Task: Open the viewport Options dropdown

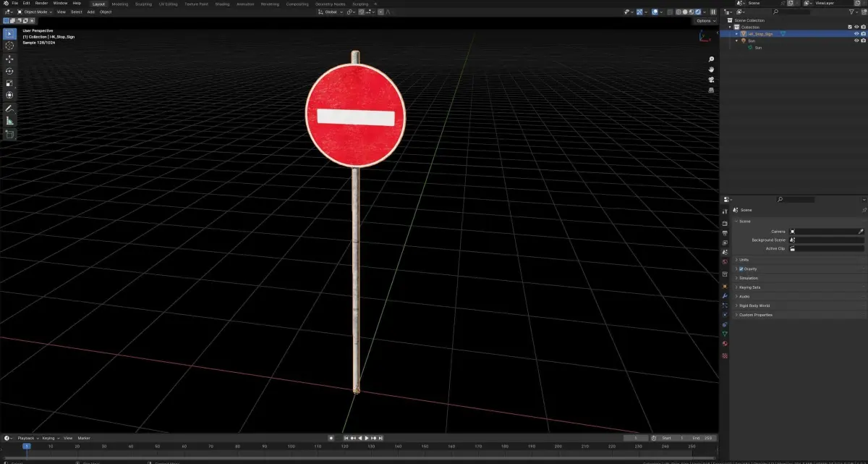Action: (706, 20)
